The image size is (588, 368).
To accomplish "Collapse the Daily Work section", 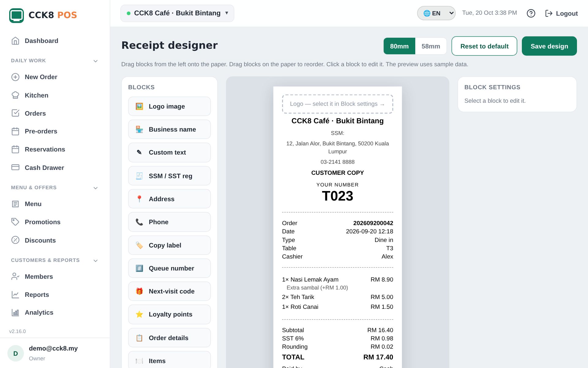I will [96, 61].
